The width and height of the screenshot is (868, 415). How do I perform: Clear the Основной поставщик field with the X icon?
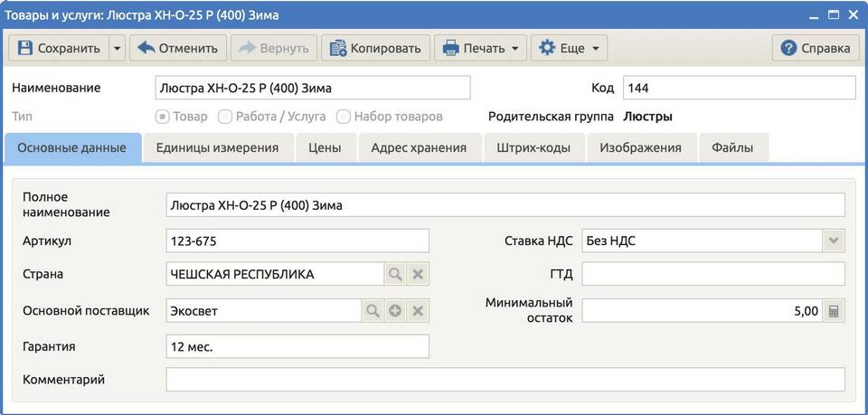(418, 311)
